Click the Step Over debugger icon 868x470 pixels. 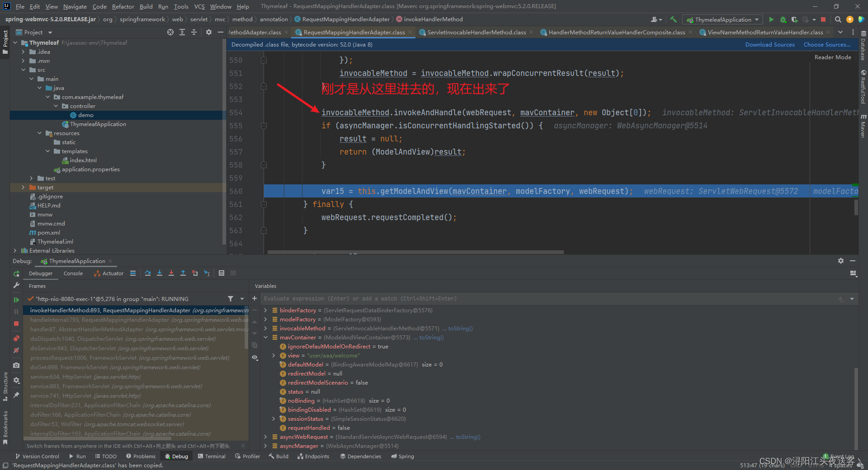click(x=148, y=273)
